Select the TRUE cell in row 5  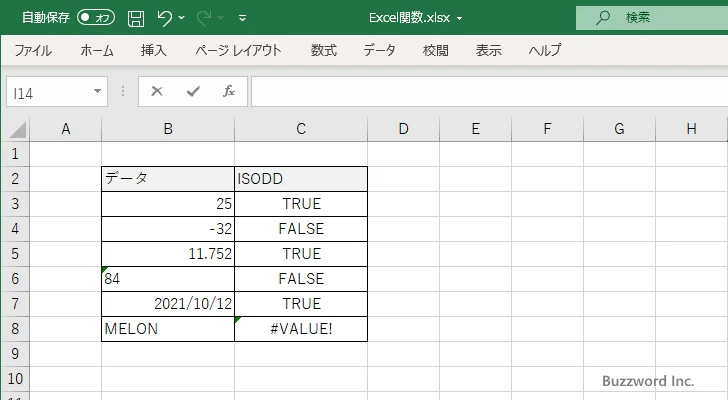point(301,254)
